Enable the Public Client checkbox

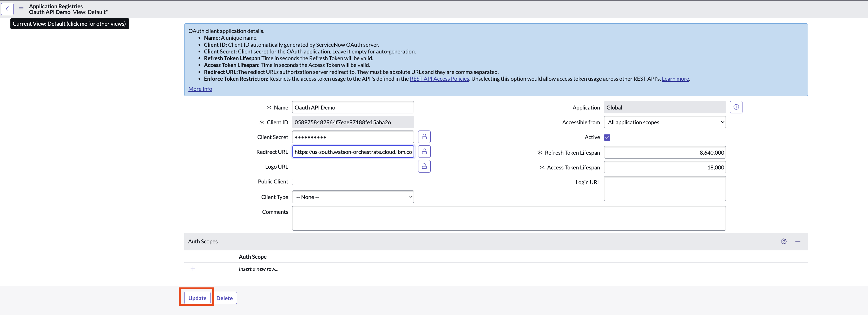(295, 182)
